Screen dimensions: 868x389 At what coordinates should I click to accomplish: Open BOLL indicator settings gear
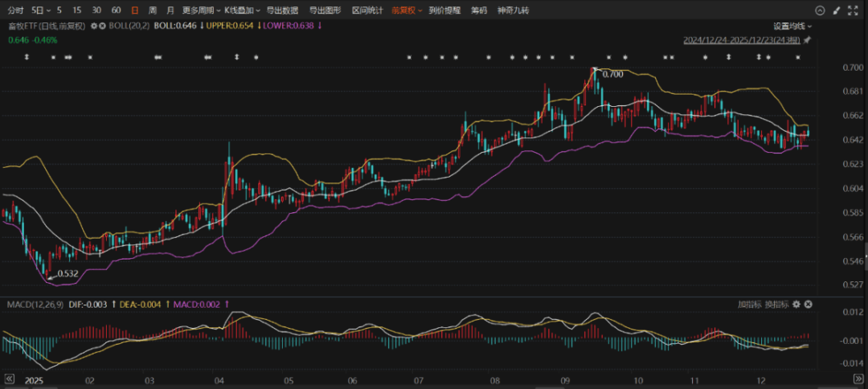94,26
